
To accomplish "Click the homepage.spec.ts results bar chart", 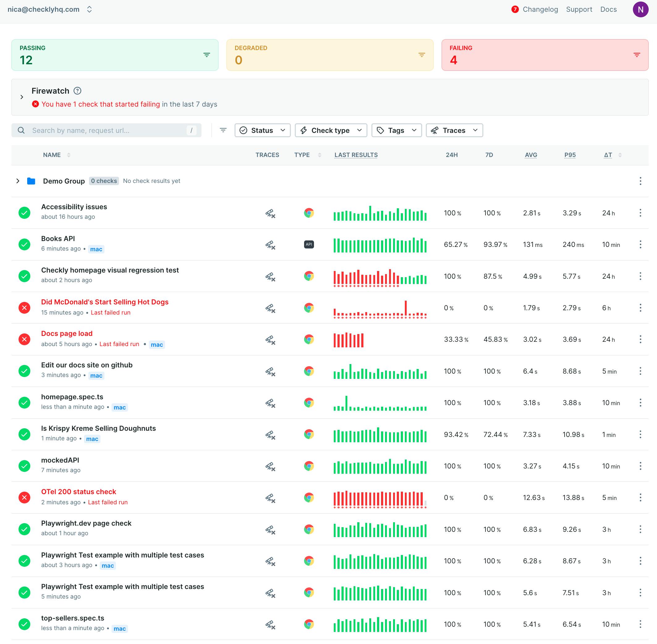I will (x=379, y=403).
